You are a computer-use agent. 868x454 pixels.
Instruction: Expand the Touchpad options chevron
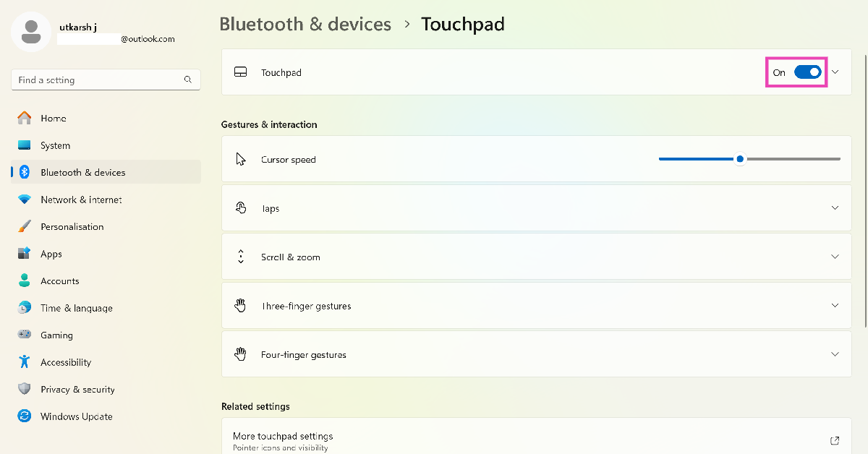[835, 72]
